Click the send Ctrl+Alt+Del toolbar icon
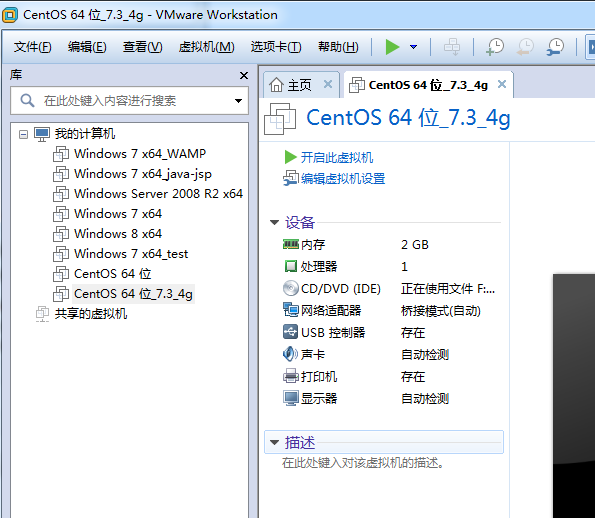This screenshot has height=518, width=595. (x=452, y=47)
